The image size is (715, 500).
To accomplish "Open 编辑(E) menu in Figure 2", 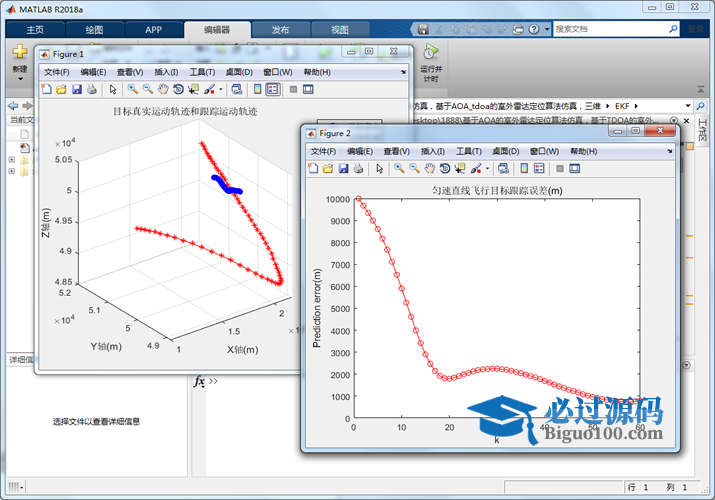I will point(360,151).
